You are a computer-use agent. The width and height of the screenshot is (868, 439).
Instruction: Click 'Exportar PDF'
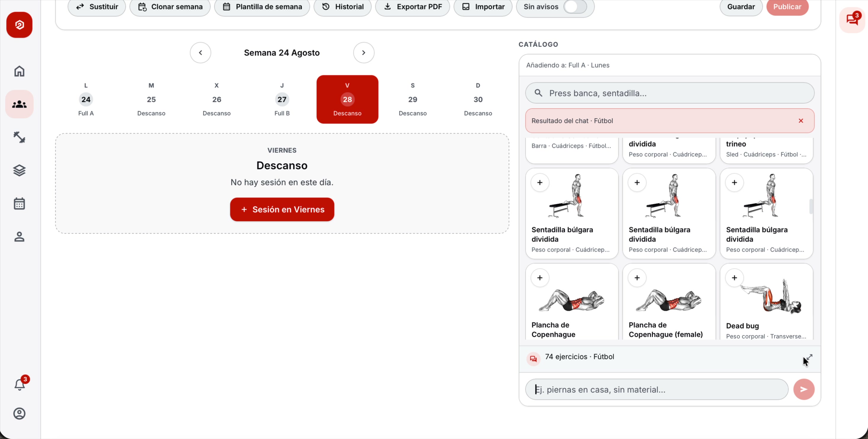click(x=412, y=7)
